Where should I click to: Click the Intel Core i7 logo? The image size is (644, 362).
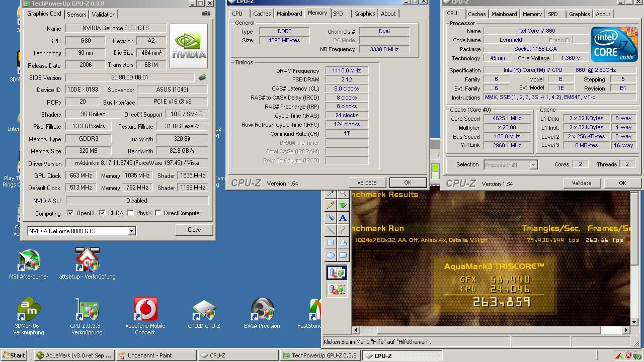click(x=614, y=44)
